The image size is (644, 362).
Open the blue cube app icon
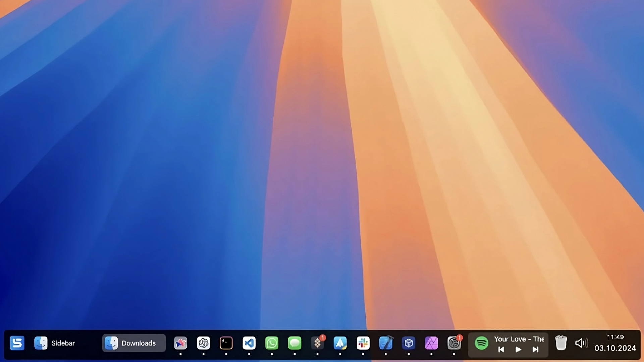(409, 343)
